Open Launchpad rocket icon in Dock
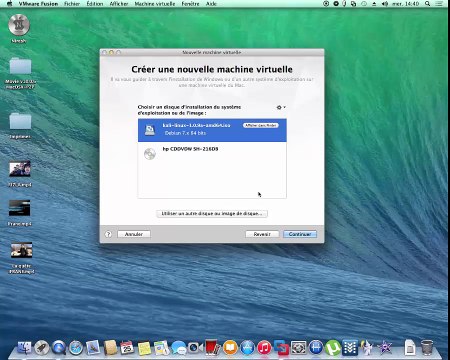 point(42,348)
